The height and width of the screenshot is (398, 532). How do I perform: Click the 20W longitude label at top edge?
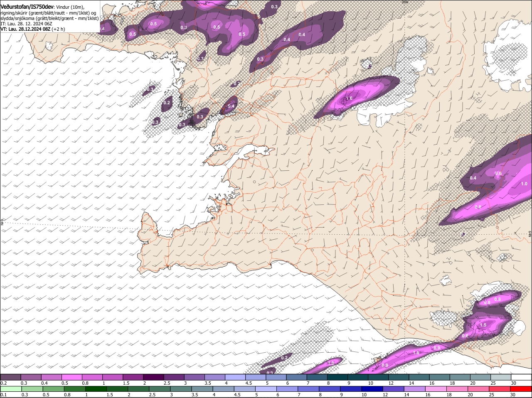[x=405, y=2]
